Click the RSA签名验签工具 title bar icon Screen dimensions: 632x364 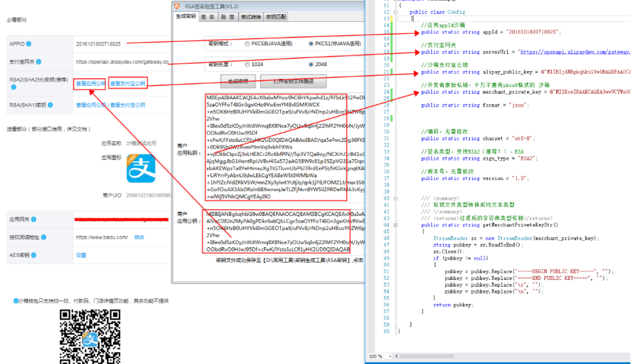pos(177,6)
